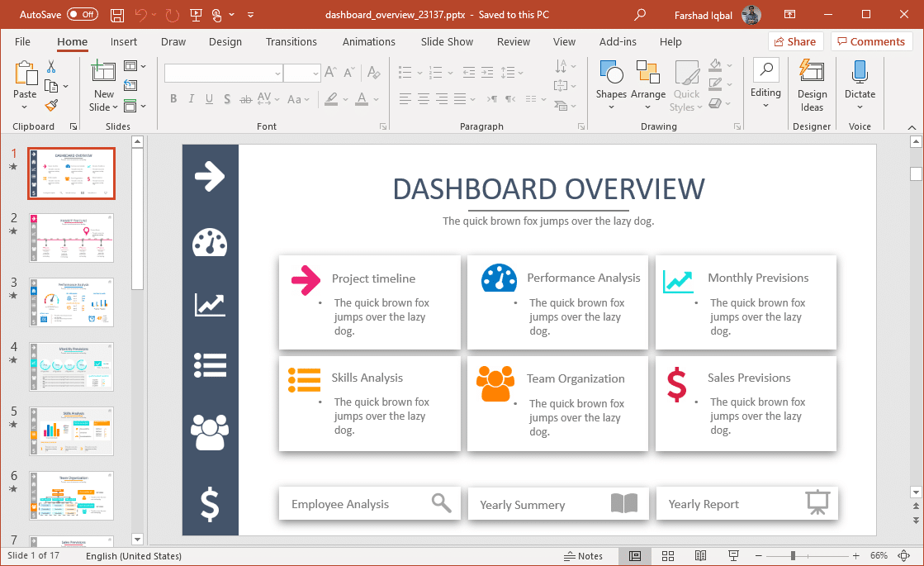Start Slide Show from status bar icon
Screen dimensions: 924x566
click(732, 556)
